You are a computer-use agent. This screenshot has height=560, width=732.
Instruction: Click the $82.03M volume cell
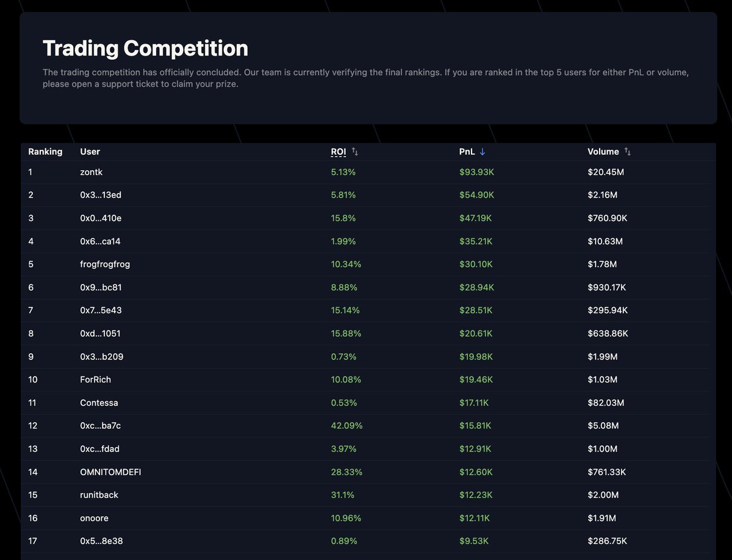point(606,403)
